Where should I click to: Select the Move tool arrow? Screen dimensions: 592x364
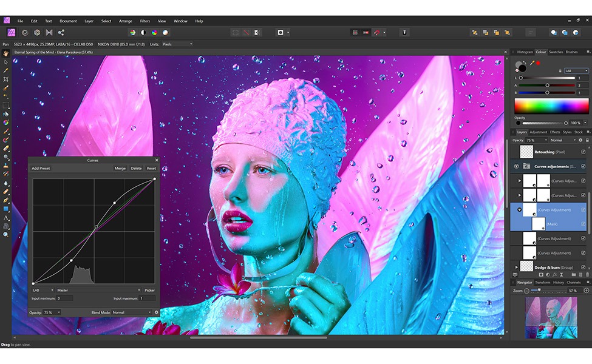coord(5,62)
